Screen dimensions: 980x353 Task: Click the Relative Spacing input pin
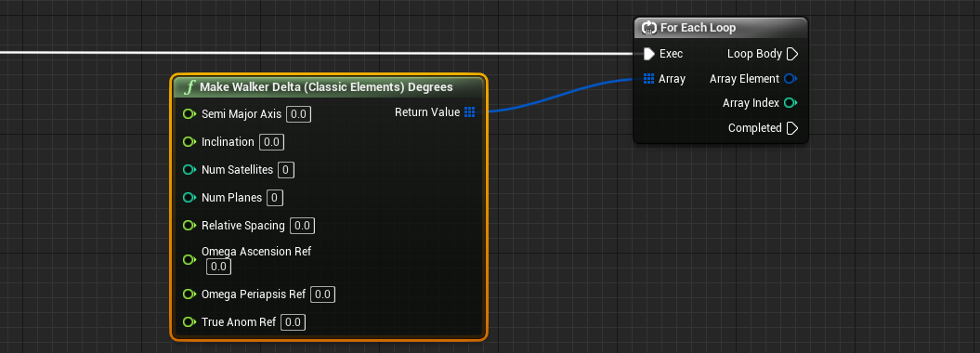(x=189, y=226)
